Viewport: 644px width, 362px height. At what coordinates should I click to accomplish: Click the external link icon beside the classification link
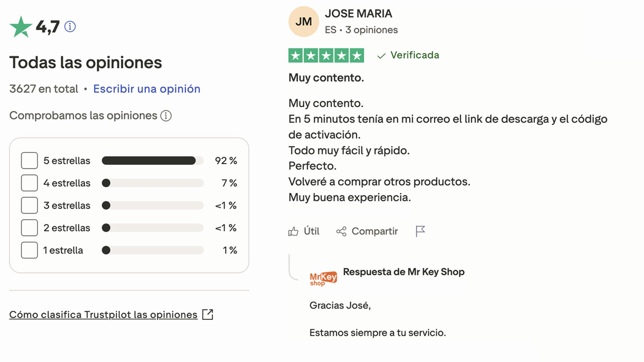click(208, 314)
